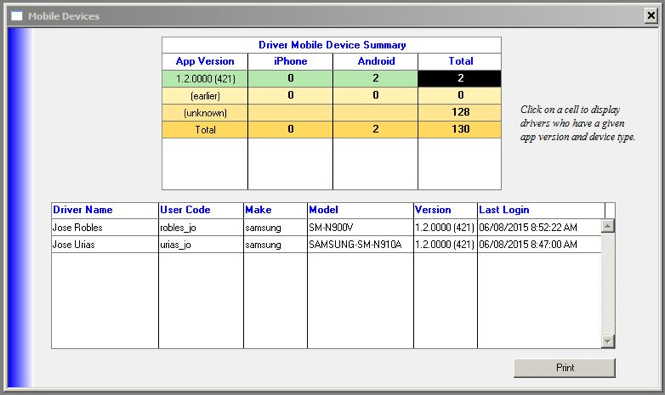Click the window icon beside Mobile Devices title
The image size is (665, 395).
coord(17,16)
